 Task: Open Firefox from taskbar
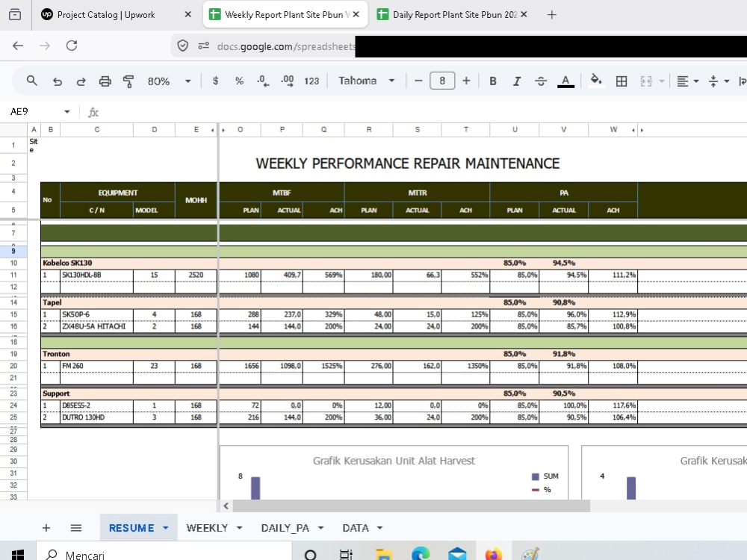pyautogui.click(x=494, y=554)
